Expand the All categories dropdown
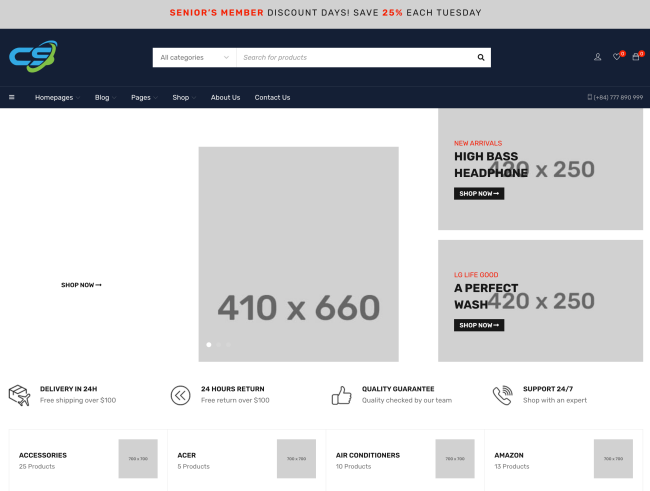Viewport: 650px width, 491px height. 194,58
